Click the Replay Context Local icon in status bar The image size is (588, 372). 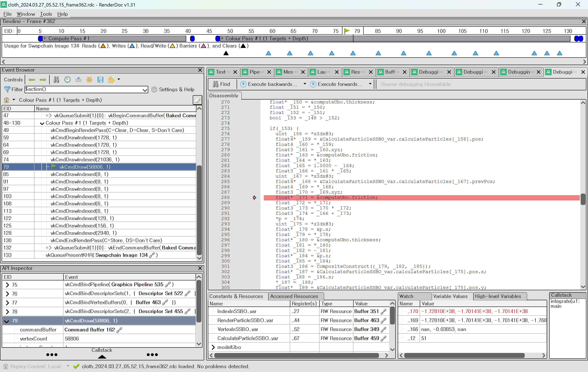click(x=6, y=366)
